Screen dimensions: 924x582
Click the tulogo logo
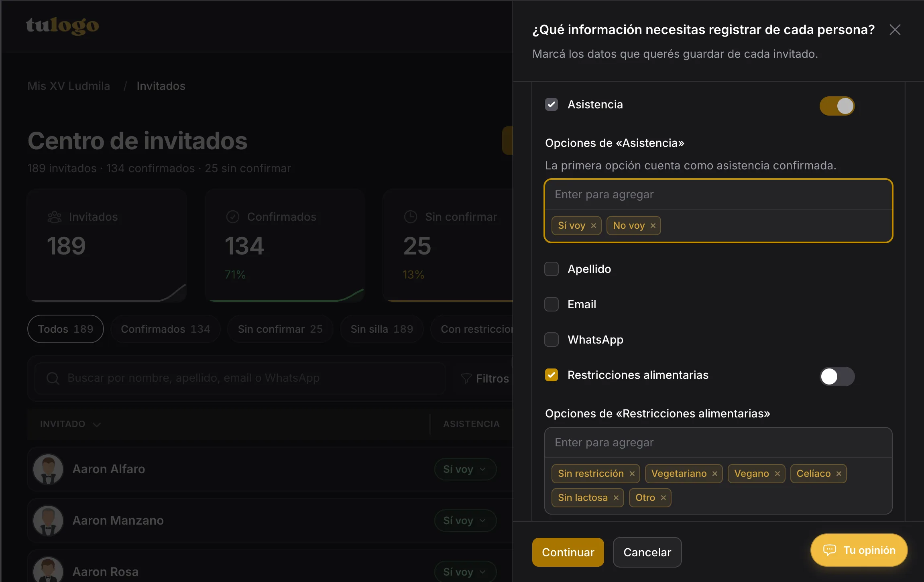coord(62,26)
